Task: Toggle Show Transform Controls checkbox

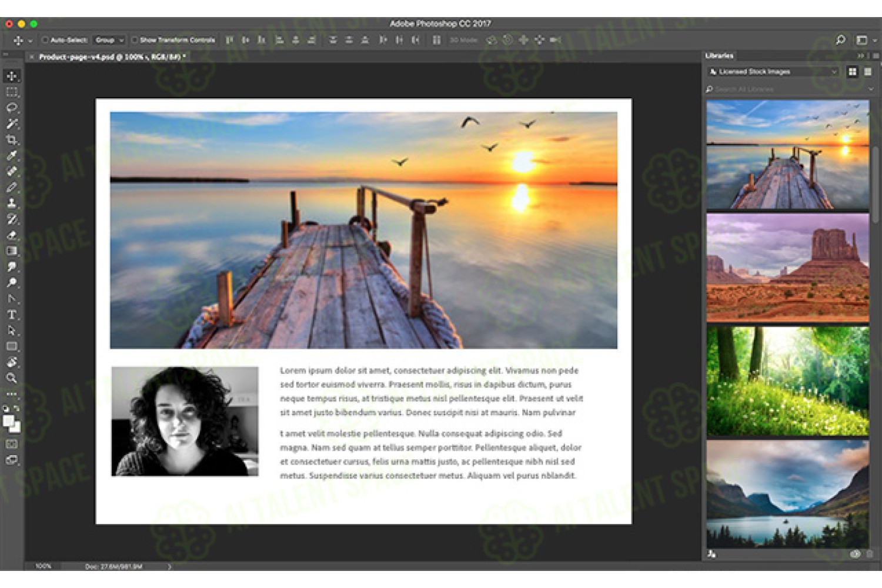Action: [x=135, y=40]
